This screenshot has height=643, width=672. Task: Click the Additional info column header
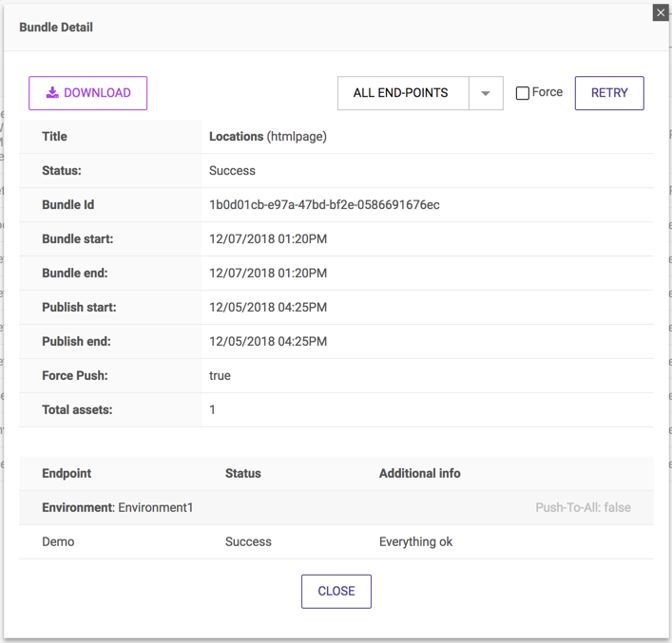(x=420, y=473)
